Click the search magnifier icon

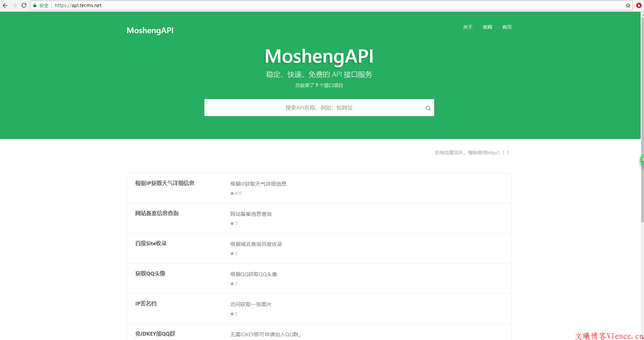(x=428, y=108)
